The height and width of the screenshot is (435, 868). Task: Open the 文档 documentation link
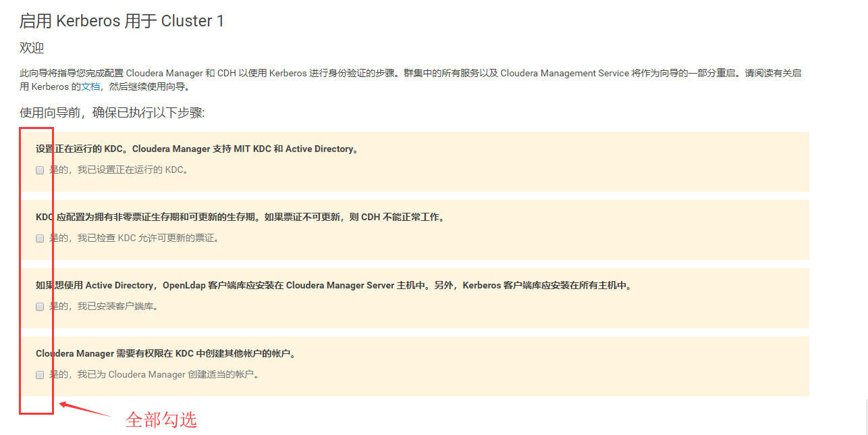pyautogui.click(x=90, y=87)
